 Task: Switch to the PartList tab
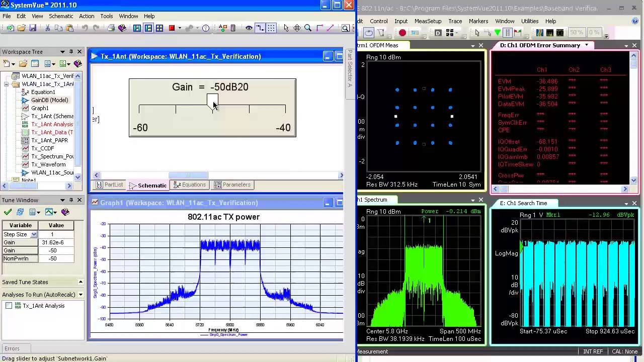(x=109, y=185)
